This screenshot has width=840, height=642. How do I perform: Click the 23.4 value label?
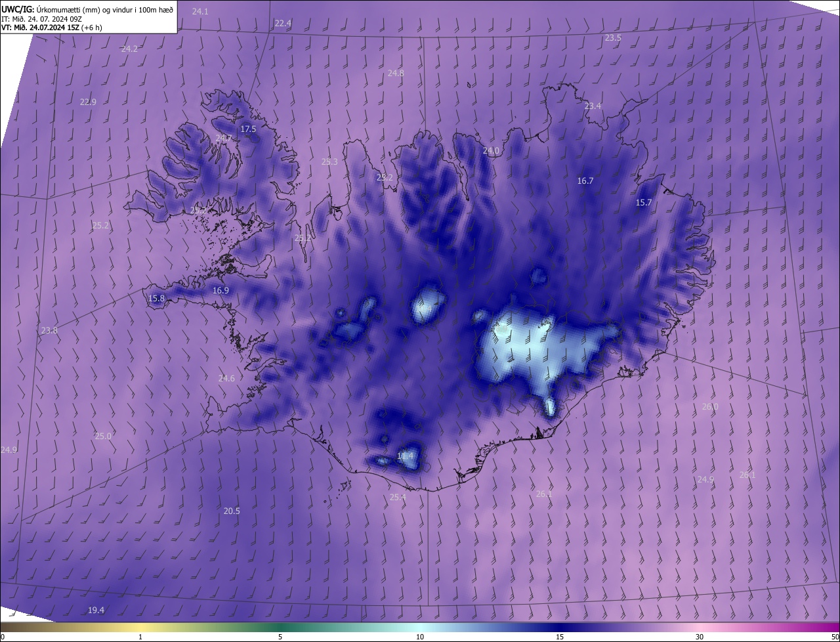click(593, 106)
